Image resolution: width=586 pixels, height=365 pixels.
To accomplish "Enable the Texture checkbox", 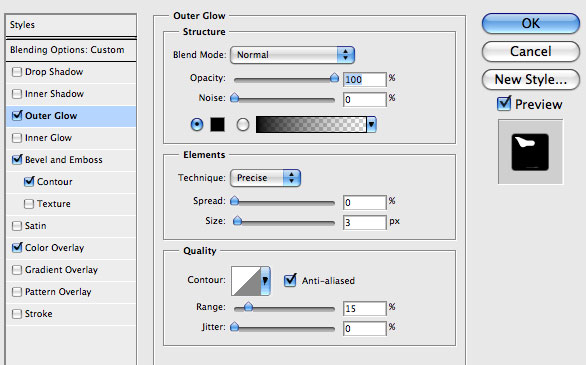I will point(29,204).
